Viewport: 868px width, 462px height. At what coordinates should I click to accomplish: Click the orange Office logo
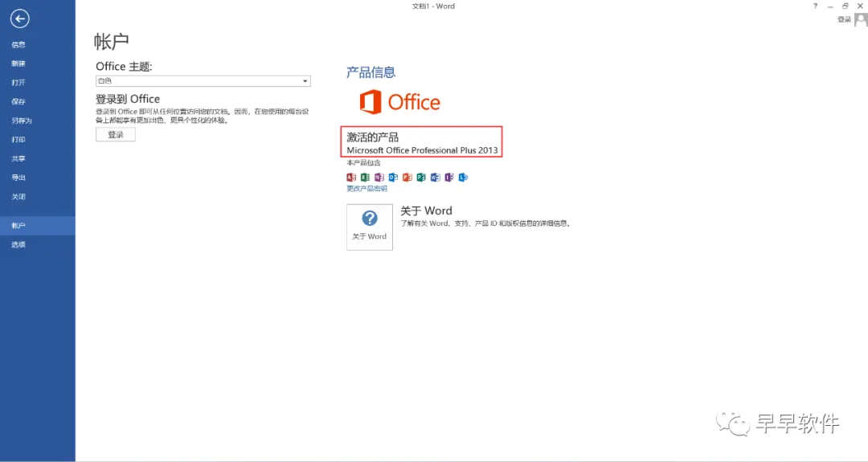click(399, 102)
